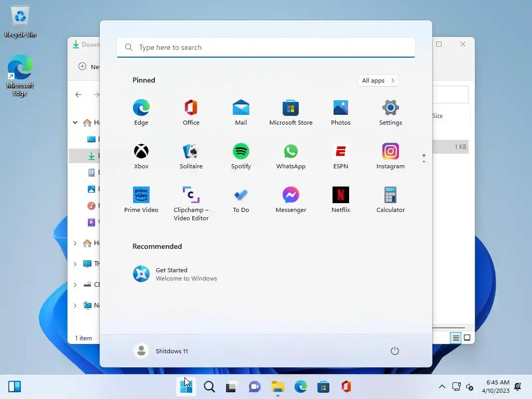The image size is (532, 399).
Task: Open Settings from the Start menu
Action: [391, 113]
